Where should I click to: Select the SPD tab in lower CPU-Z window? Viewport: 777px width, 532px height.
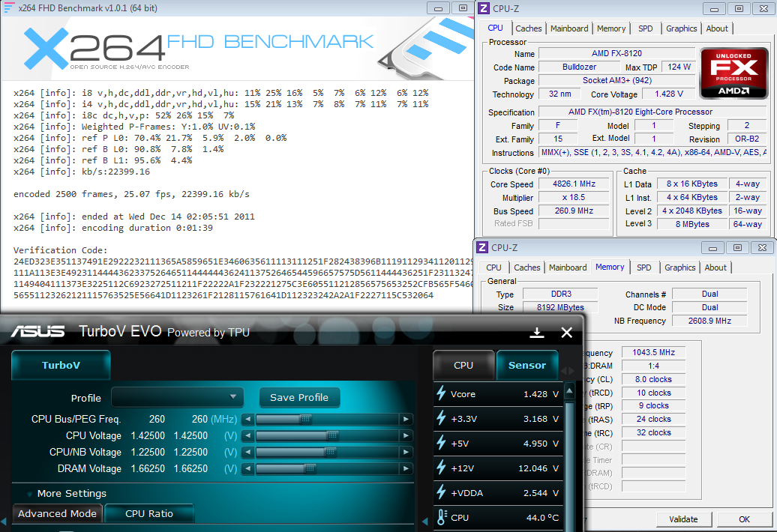coord(643,267)
